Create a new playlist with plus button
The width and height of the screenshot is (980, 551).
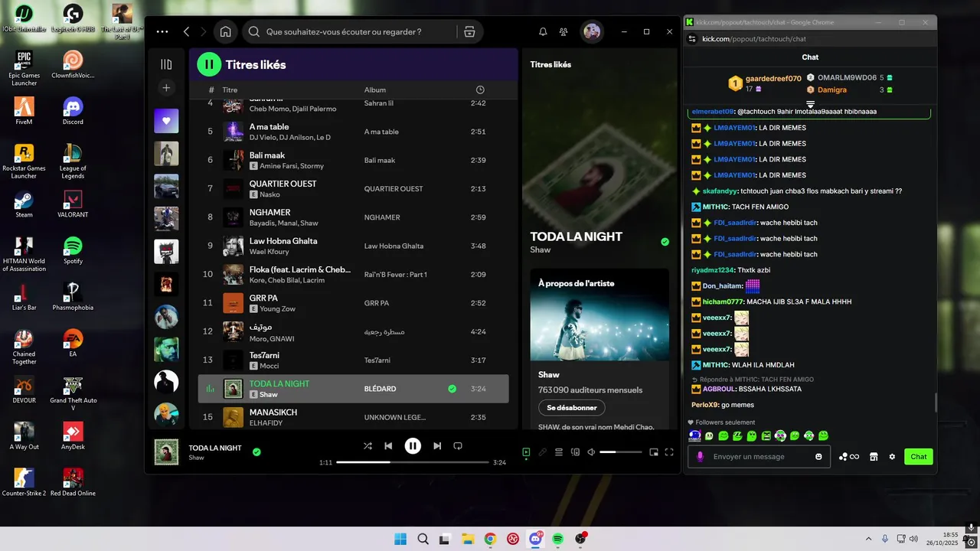point(166,88)
